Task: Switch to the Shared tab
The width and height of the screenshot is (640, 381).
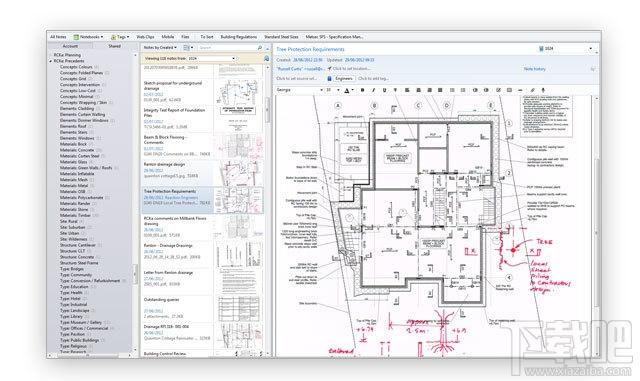Action: point(115,46)
